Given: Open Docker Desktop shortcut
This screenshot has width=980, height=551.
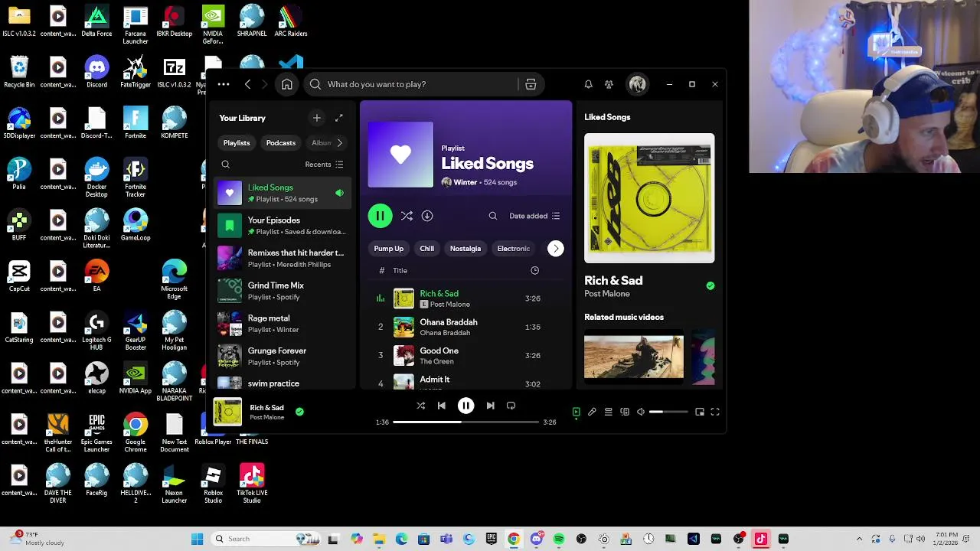Looking at the screenshot, I should 96,178.
